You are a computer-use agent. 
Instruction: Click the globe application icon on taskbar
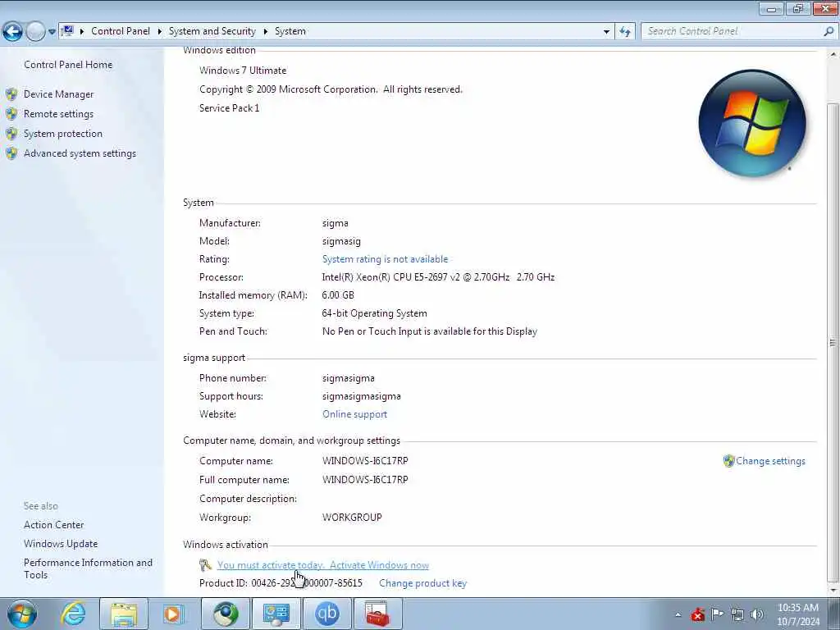coord(226,614)
